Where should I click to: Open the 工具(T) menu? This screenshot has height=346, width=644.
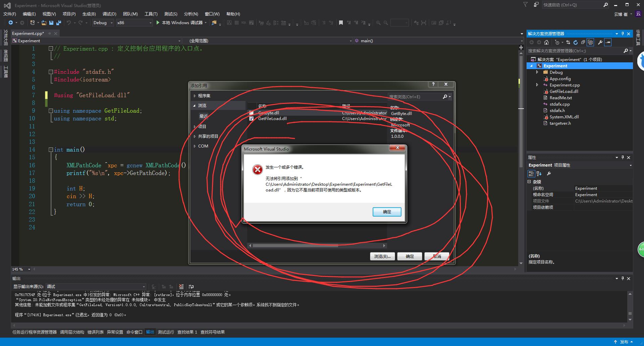(151, 14)
